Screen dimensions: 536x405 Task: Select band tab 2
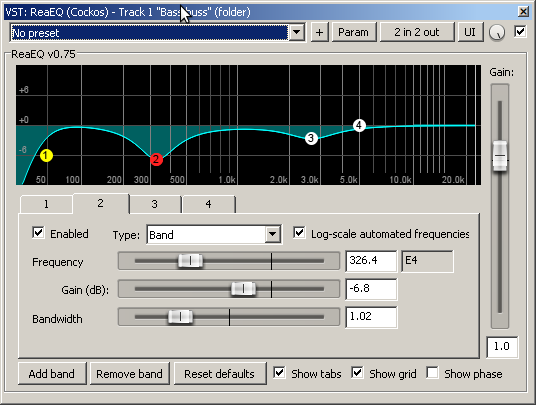(100, 203)
